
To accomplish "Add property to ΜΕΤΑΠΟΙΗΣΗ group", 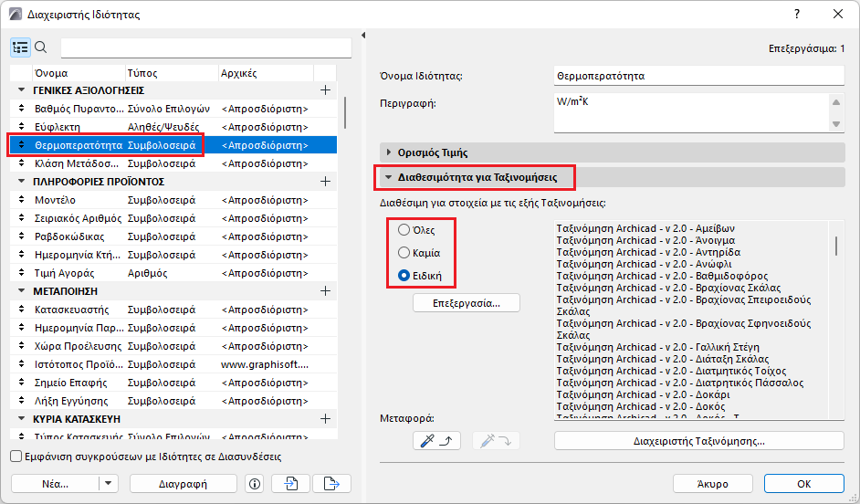I will coord(325,290).
